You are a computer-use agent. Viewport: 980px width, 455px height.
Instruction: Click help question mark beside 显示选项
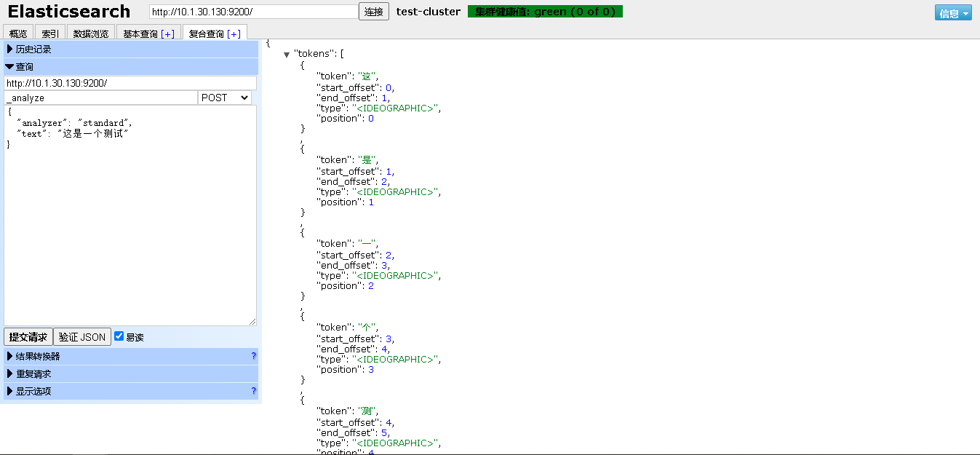pyautogui.click(x=254, y=391)
